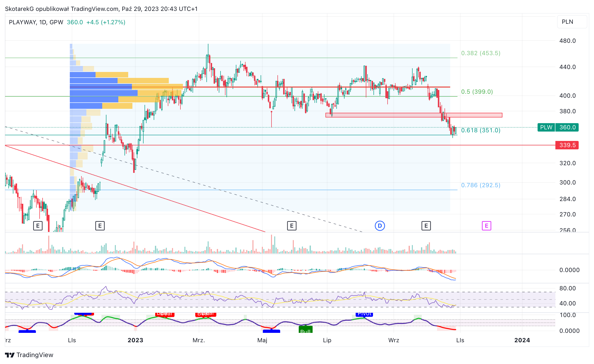
Task: Click the 480.0 price axis label
Action: click(568, 41)
